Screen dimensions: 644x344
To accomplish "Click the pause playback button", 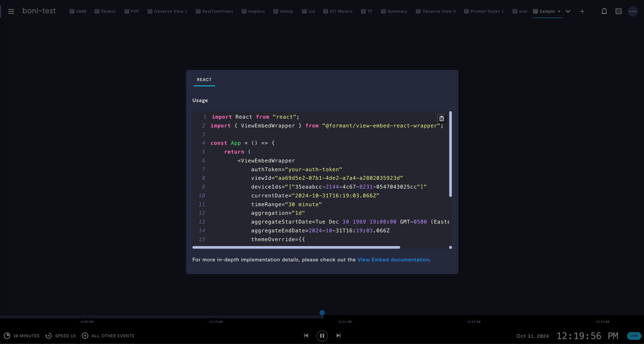I will (322, 335).
